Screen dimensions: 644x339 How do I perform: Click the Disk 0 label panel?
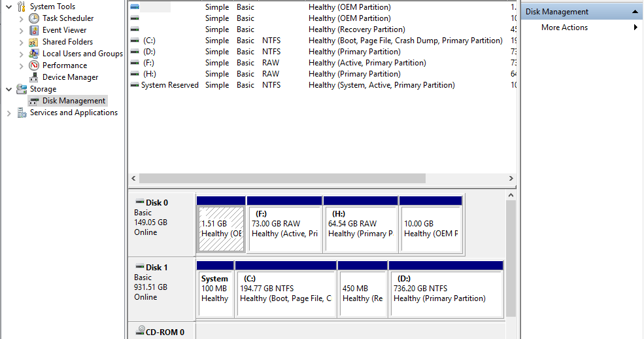point(162,224)
